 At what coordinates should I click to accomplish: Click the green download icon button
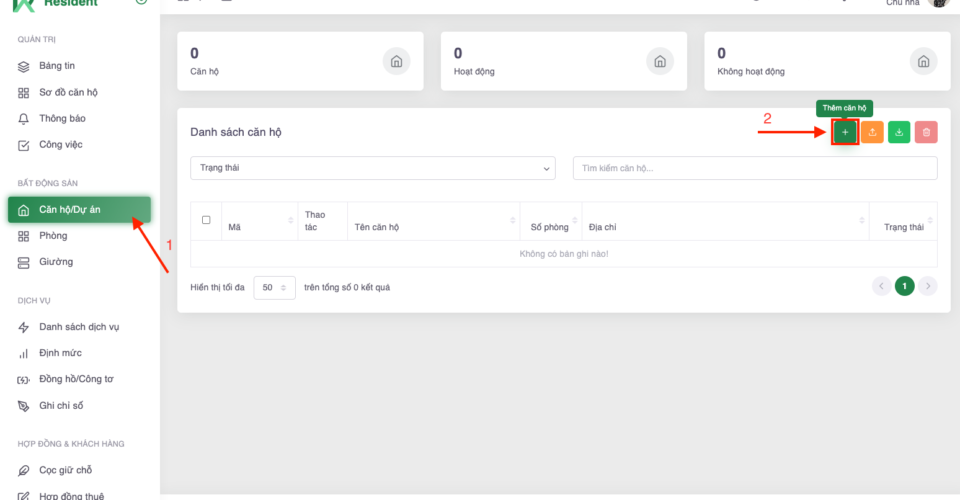coord(899,132)
